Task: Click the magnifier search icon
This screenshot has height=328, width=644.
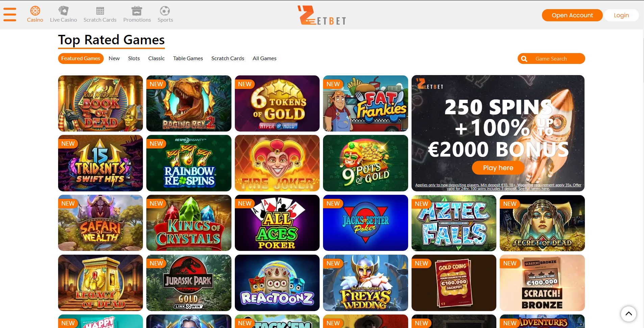Action: click(x=524, y=59)
